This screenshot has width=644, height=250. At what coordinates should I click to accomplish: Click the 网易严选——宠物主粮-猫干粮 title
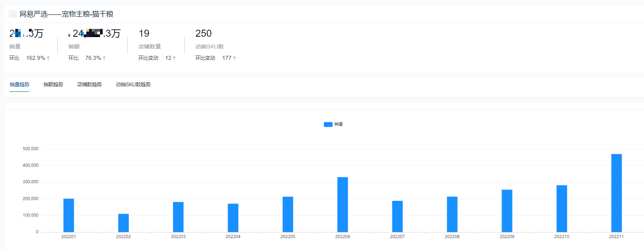coord(66,14)
